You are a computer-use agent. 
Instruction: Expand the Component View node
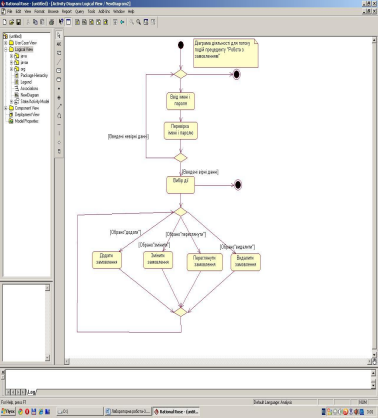coord(6,108)
